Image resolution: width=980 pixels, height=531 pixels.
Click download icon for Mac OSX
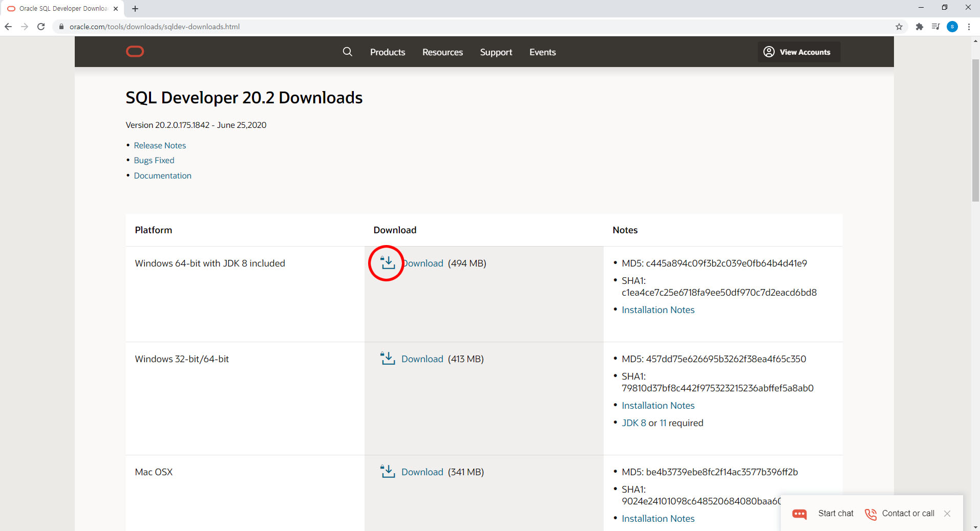[388, 471]
